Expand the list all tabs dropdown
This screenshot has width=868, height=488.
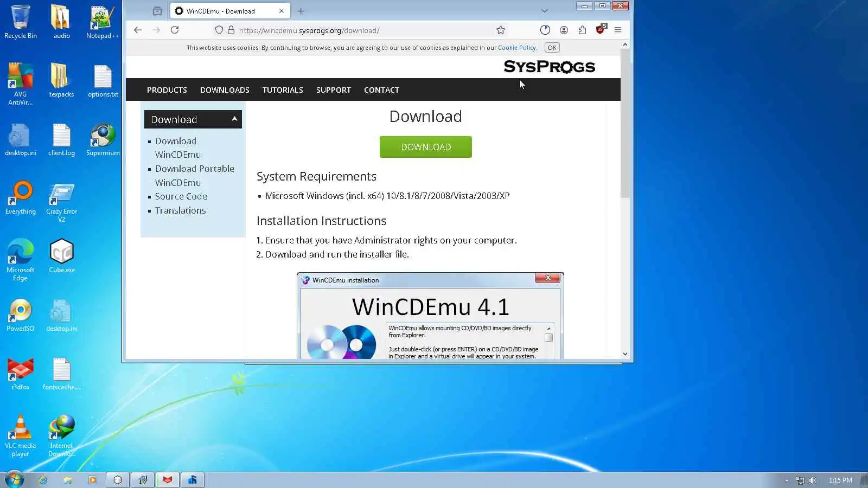click(545, 11)
